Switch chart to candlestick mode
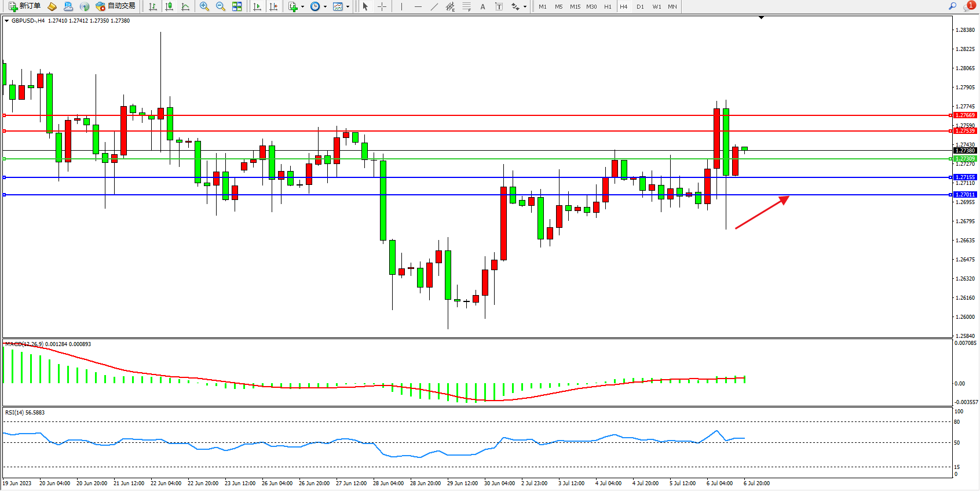This screenshot has height=491, width=980. [x=169, y=6]
